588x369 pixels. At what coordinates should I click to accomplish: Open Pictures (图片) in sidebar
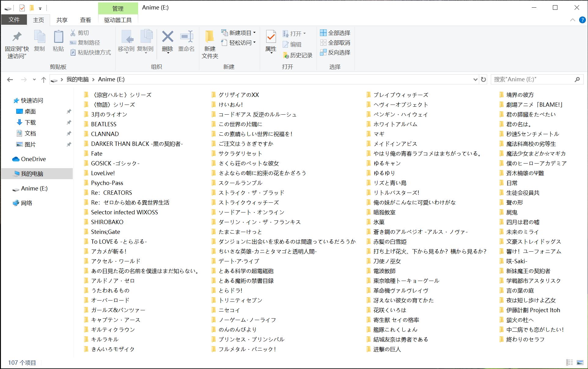tap(26, 144)
